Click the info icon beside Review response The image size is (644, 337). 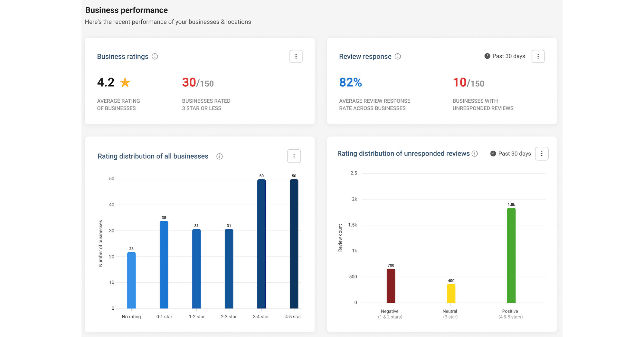click(x=398, y=56)
